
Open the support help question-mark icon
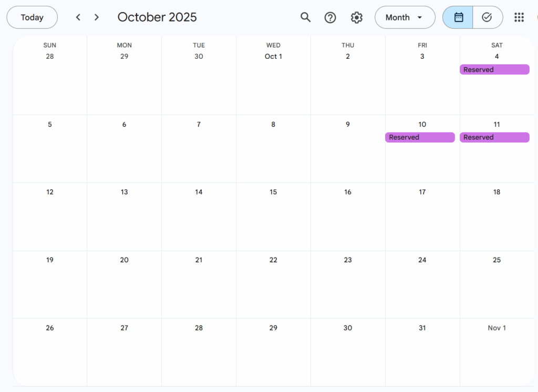pos(330,17)
